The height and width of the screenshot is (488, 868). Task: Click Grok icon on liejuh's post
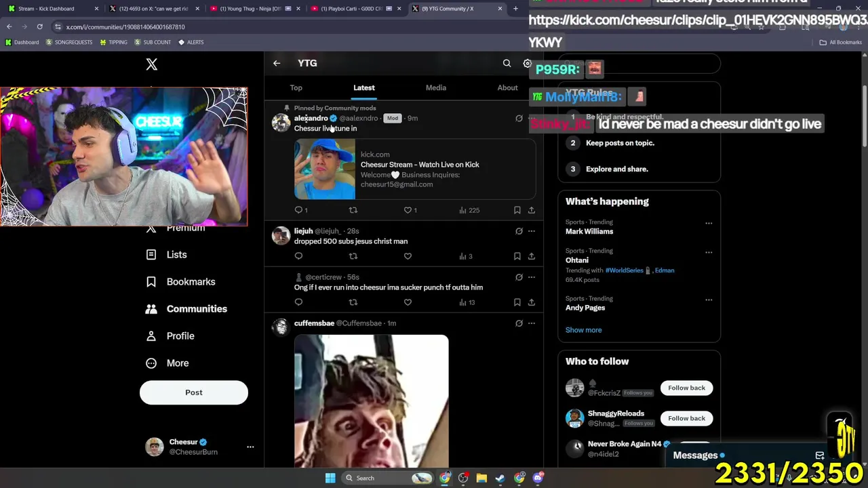click(519, 231)
